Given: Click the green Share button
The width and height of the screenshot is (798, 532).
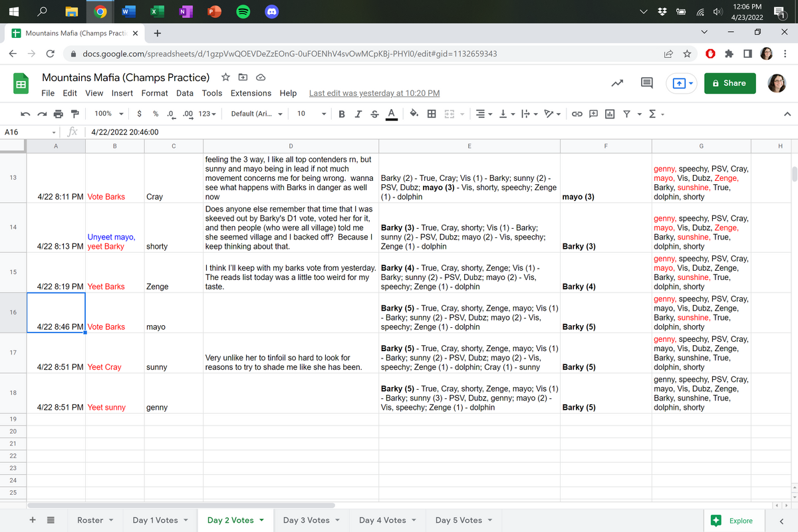Looking at the screenshot, I should pos(729,83).
